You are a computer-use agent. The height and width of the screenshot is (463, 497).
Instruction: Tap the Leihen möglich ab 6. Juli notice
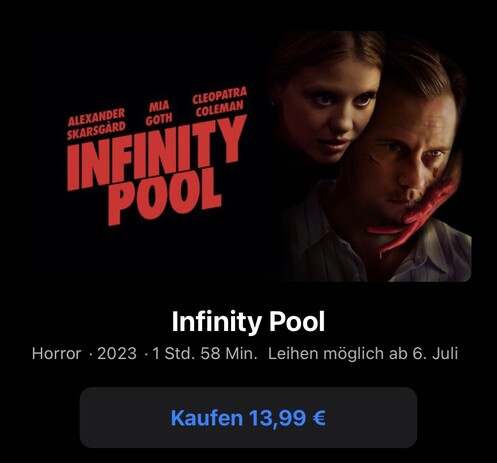click(x=363, y=353)
